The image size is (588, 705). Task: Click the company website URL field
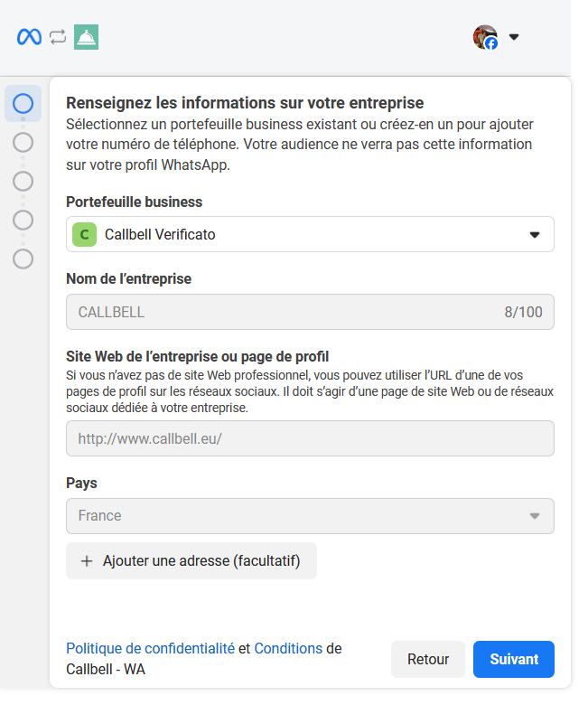click(310, 438)
